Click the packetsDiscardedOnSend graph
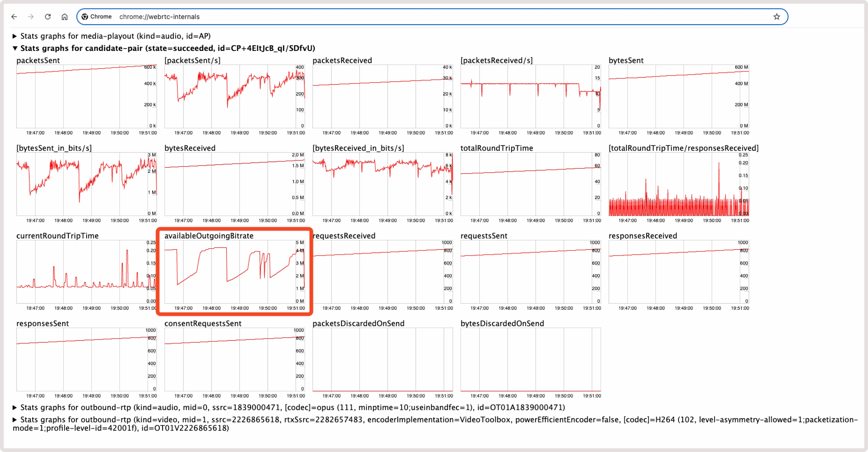This screenshot has height=452, width=868. (x=383, y=359)
